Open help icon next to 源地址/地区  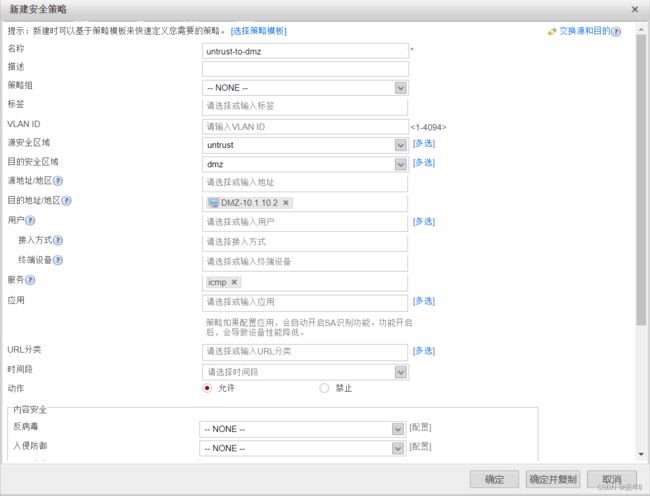click(x=58, y=181)
